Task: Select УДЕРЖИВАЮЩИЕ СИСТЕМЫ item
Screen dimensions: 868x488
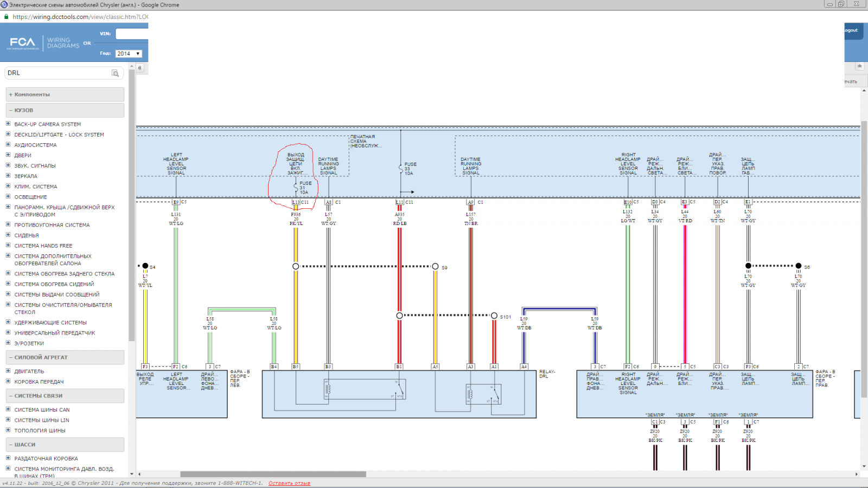Action: [x=50, y=323]
